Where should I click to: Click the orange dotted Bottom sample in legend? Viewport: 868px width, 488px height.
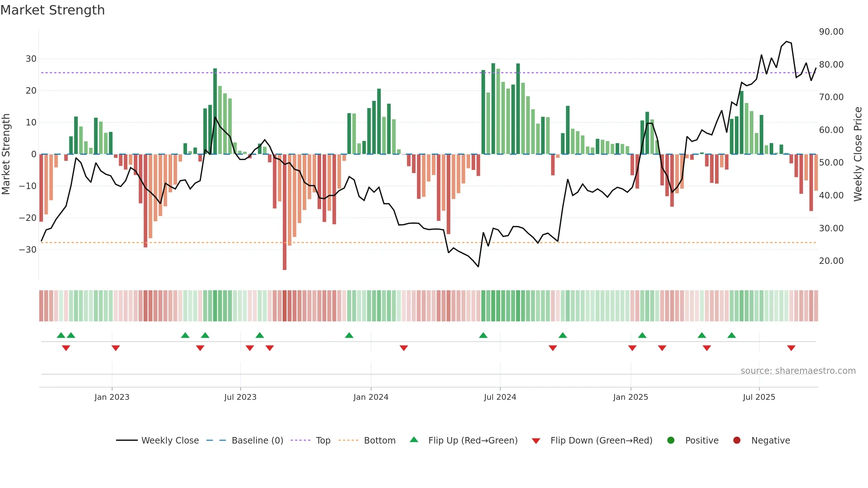pyautogui.click(x=348, y=440)
